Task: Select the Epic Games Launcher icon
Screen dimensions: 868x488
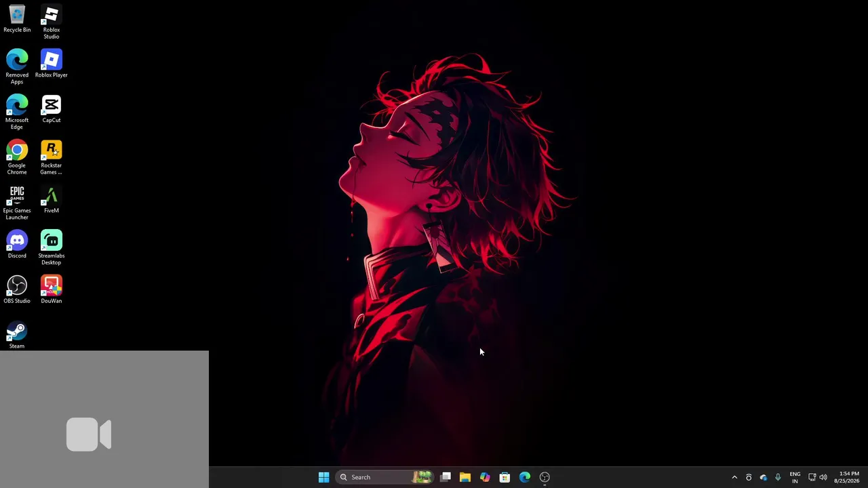Action: click(17, 203)
